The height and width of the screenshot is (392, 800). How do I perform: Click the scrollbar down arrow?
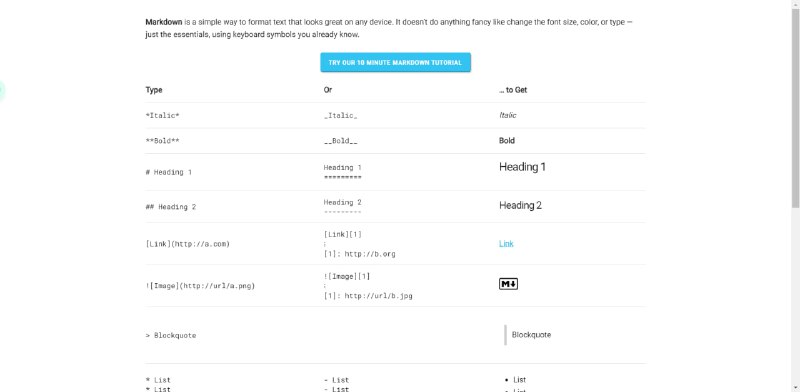click(x=795, y=388)
